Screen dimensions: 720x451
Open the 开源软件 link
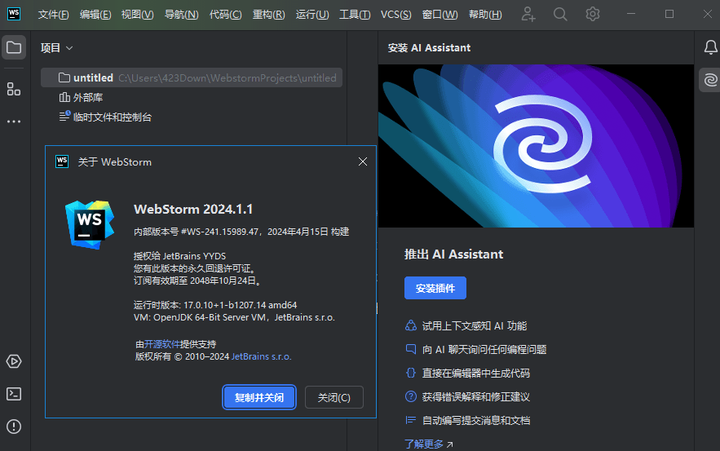[162, 344]
